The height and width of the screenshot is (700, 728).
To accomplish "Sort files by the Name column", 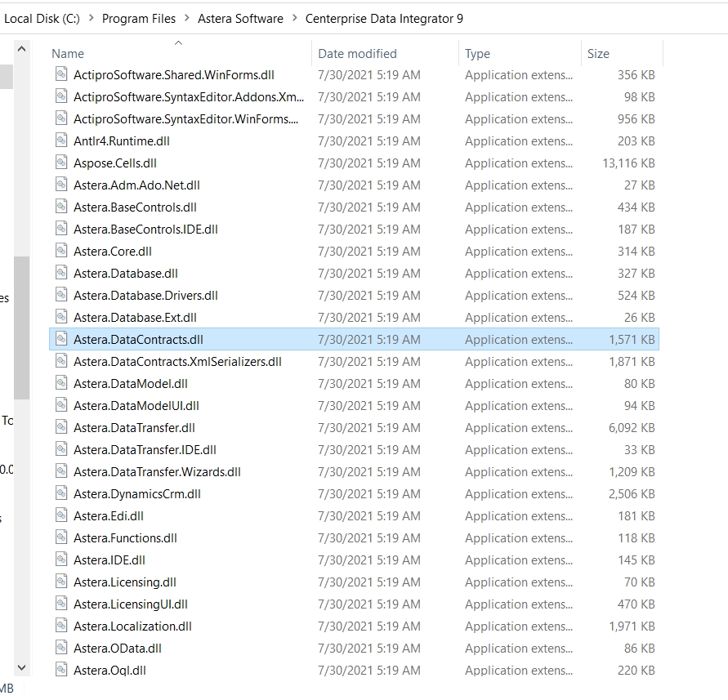I will coord(68,54).
